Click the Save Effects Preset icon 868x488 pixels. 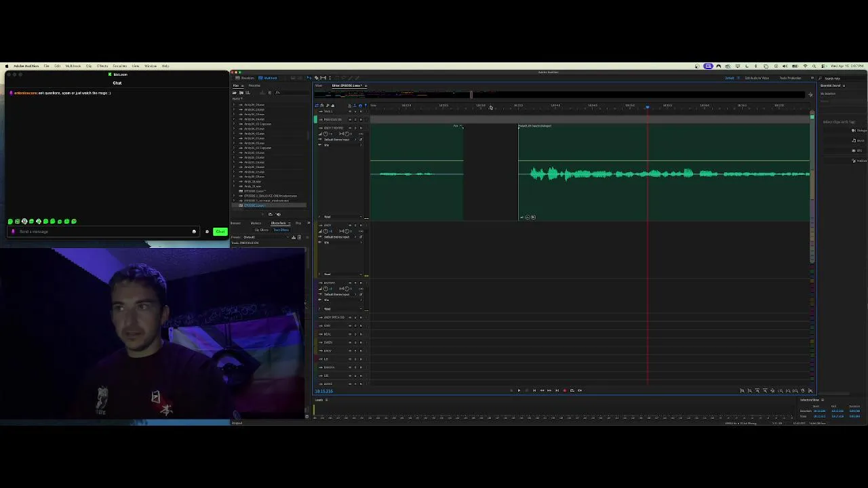[294, 237]
